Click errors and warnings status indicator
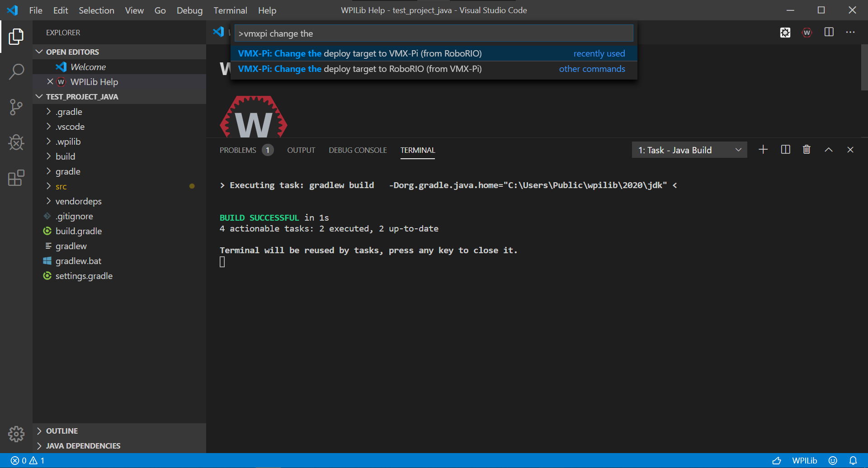Viewport: 868px width, 468px height. coord(28,461)
